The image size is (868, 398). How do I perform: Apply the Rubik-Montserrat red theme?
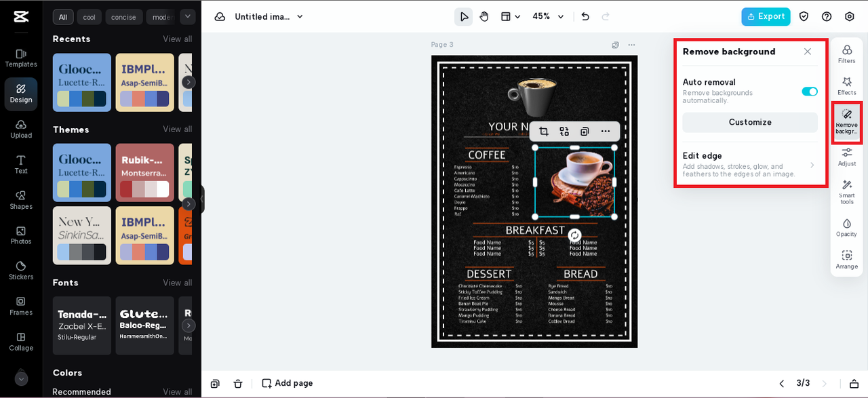[x=144, y=173]
